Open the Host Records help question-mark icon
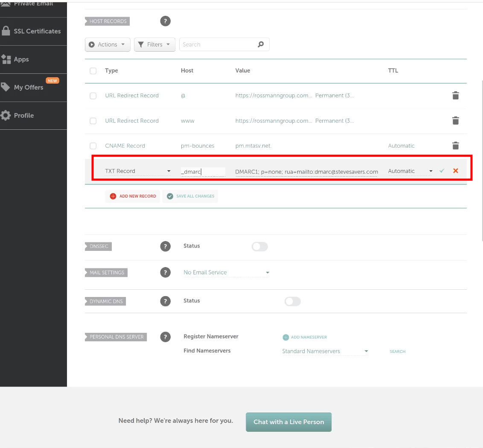 coord(165,21)
